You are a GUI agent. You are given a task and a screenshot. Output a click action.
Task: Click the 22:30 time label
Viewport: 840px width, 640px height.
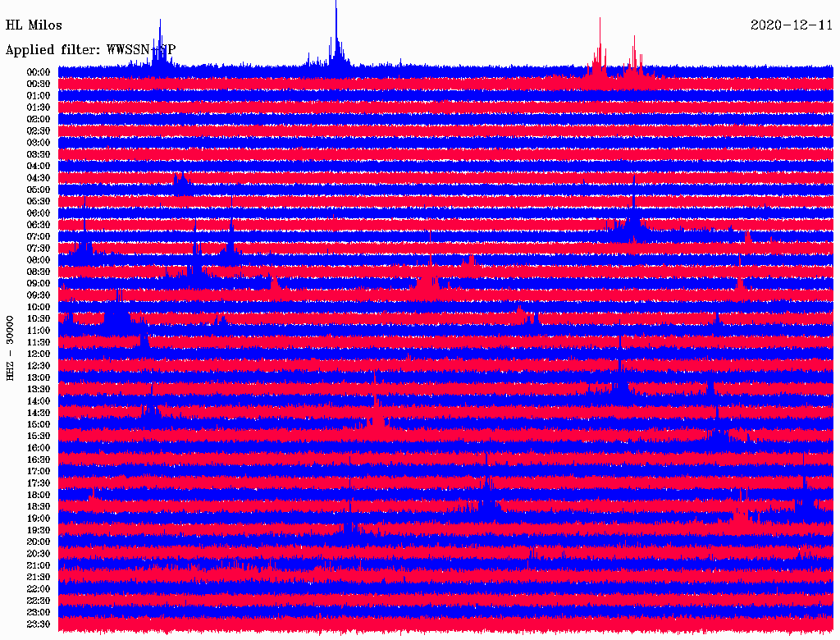[x=39, y=601]
